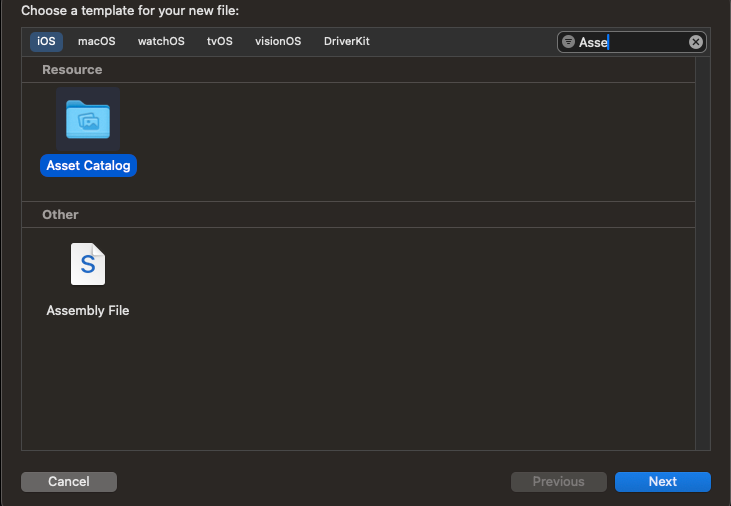
Task: Switch to the iOS tab
Action: click(x=46, y=41)
